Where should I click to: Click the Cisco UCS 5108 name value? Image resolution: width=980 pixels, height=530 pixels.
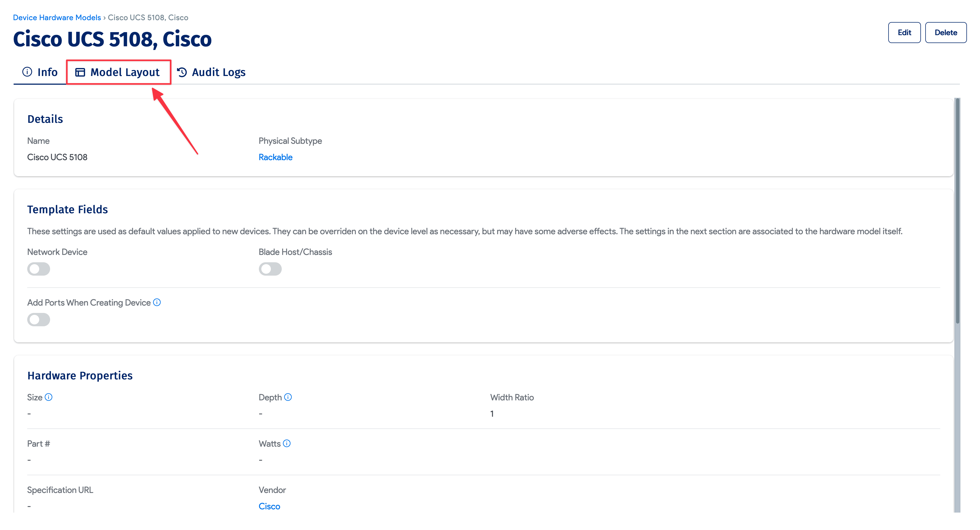click(57, 157)
